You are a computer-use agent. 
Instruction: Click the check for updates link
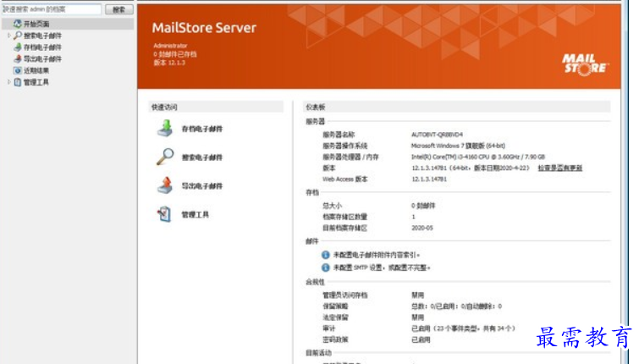(x=560, y=168)
